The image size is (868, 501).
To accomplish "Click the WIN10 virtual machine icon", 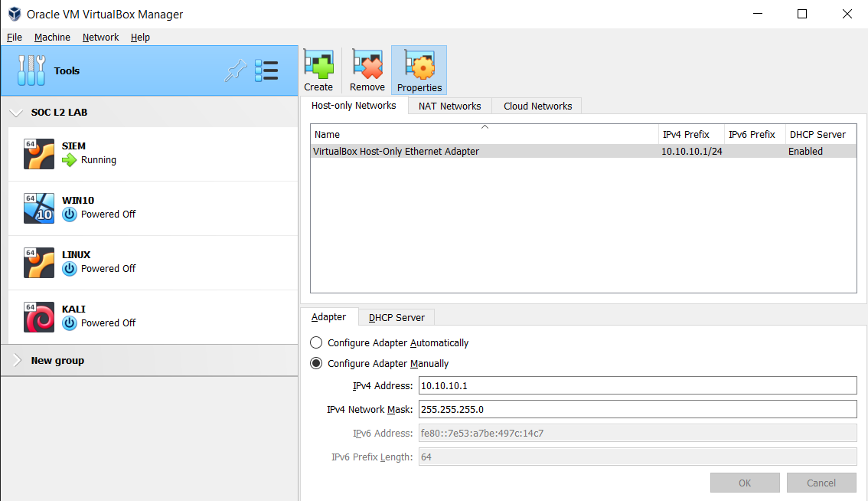I will click(x=38, y=207).
